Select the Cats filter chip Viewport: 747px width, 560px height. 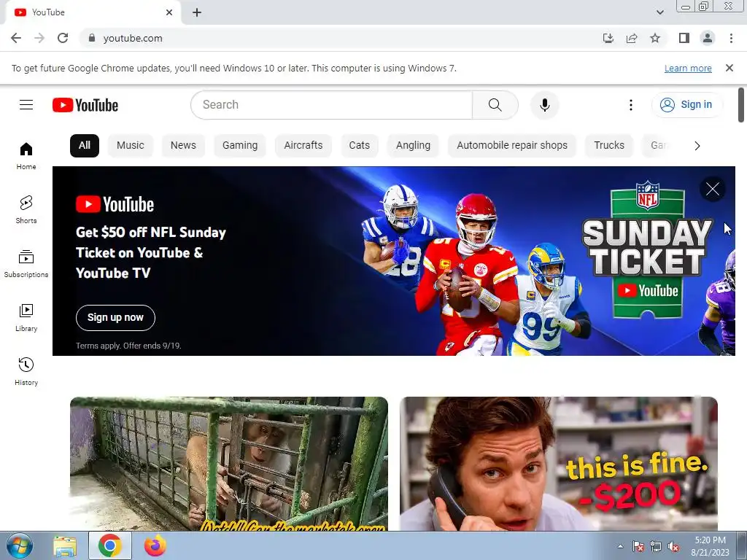(359, 146)
